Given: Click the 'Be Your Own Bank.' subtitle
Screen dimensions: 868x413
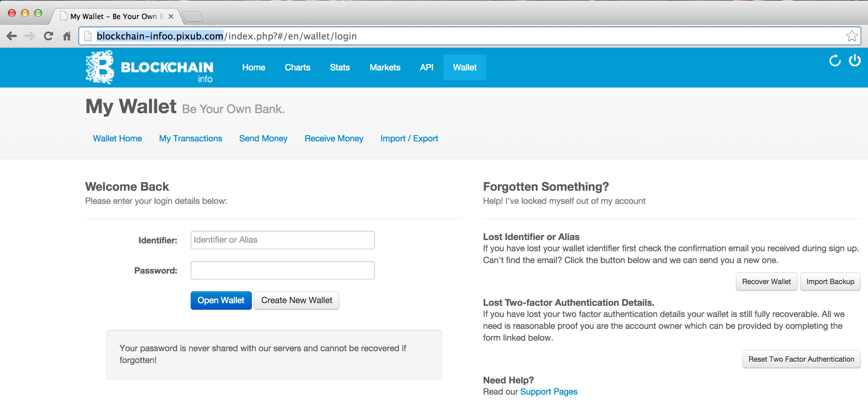Looking at the screenshot, I should 233,109.
